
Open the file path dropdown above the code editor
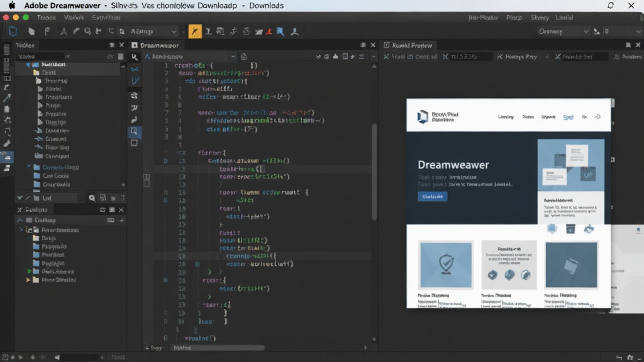190,57
